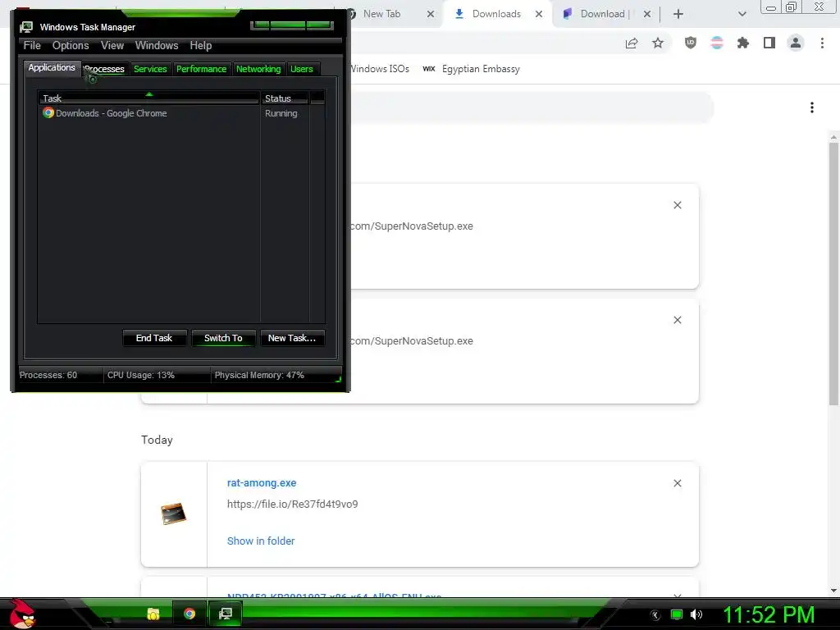Open Task Manager View menu

click(112, 46)
